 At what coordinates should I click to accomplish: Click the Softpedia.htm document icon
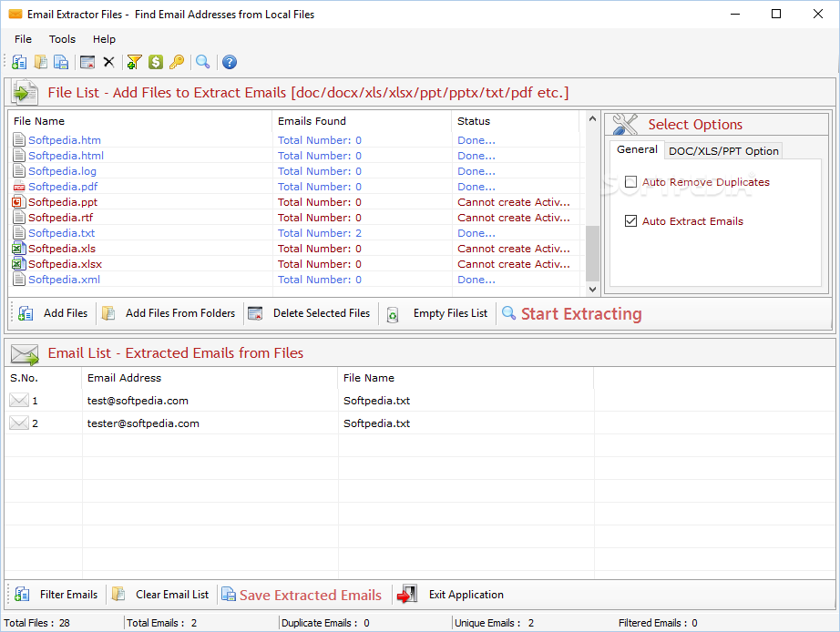19,140
